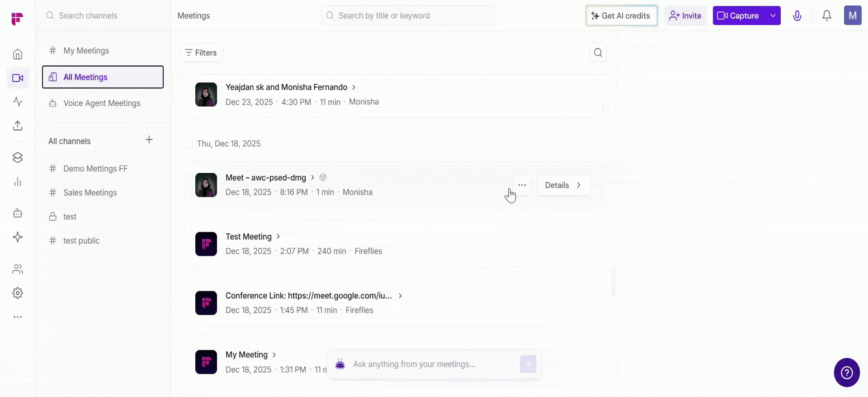Image resolution: width=868 pixels, height=397 pixels.
Task: Open Voice Agent Meetings section
Action: coord(102,103)
